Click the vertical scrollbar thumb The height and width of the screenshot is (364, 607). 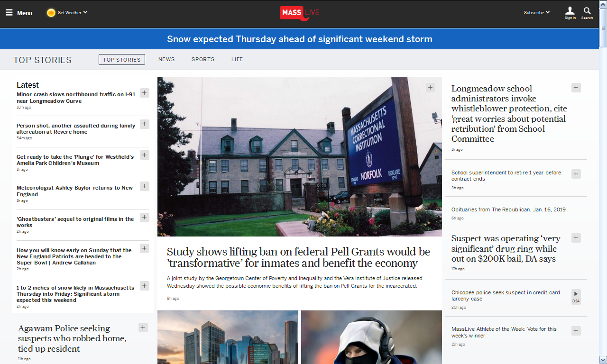click(603, 27)
